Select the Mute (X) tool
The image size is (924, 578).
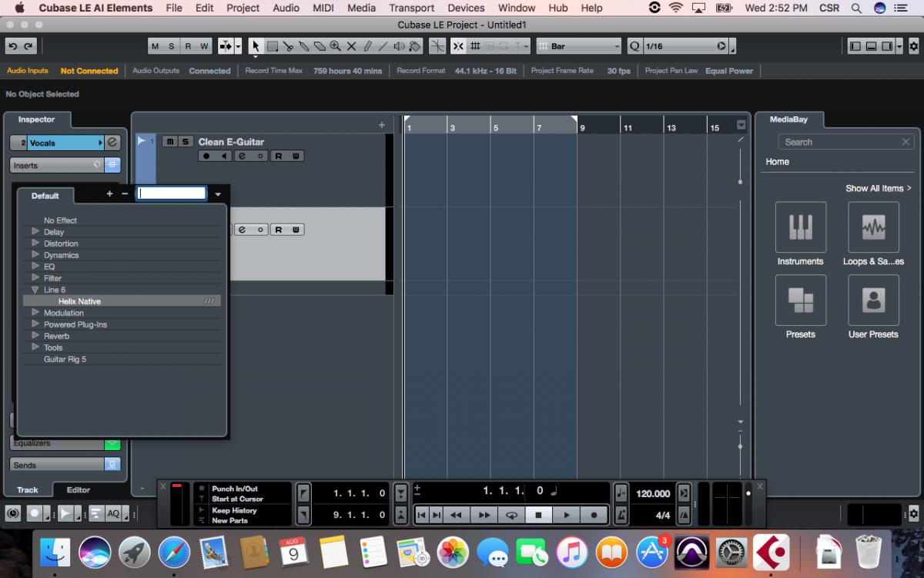pos(351,46)
